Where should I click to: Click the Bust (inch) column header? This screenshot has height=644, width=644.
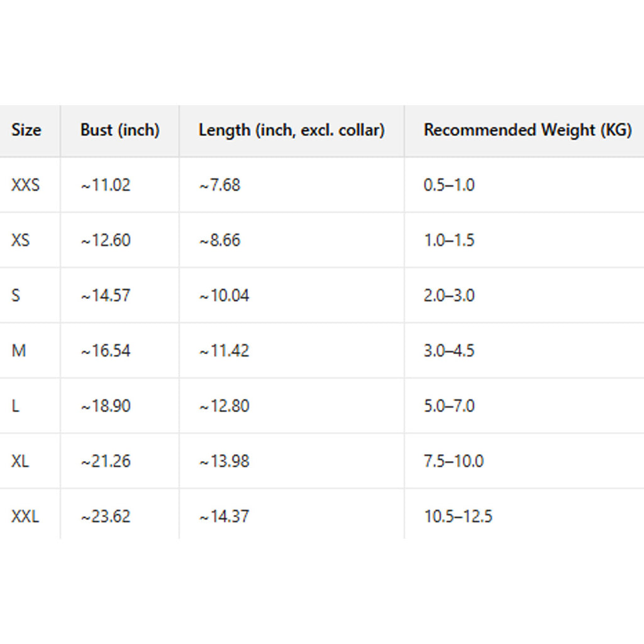120,130
